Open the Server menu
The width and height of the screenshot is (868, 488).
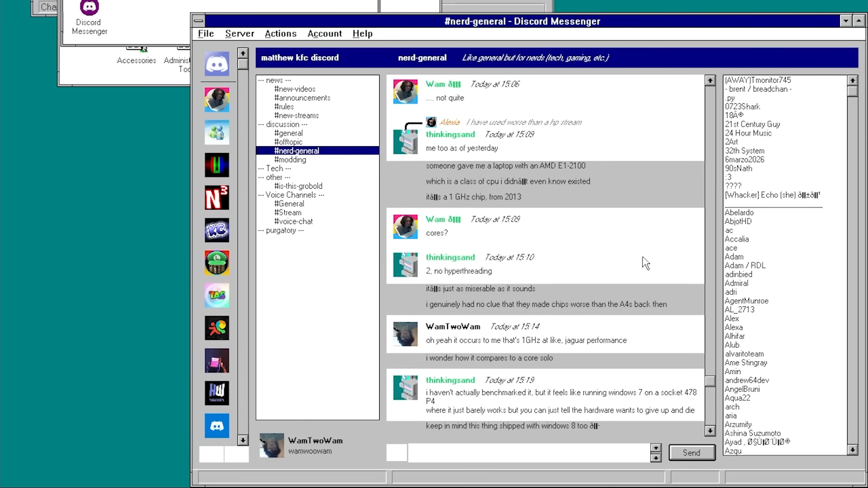pyautogui.click(x=239, y=33)
